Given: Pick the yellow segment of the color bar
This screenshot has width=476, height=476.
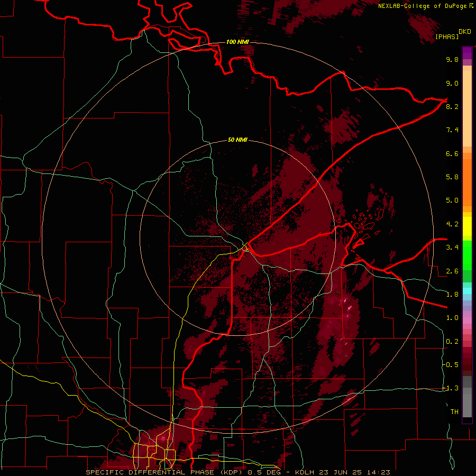Looking at the screenshot, I should pos(467,226).
